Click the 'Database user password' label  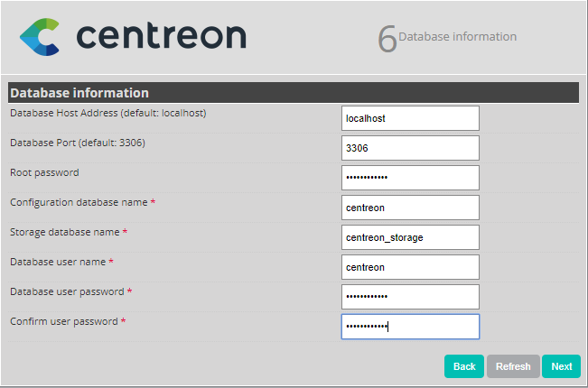coord(67,291)
